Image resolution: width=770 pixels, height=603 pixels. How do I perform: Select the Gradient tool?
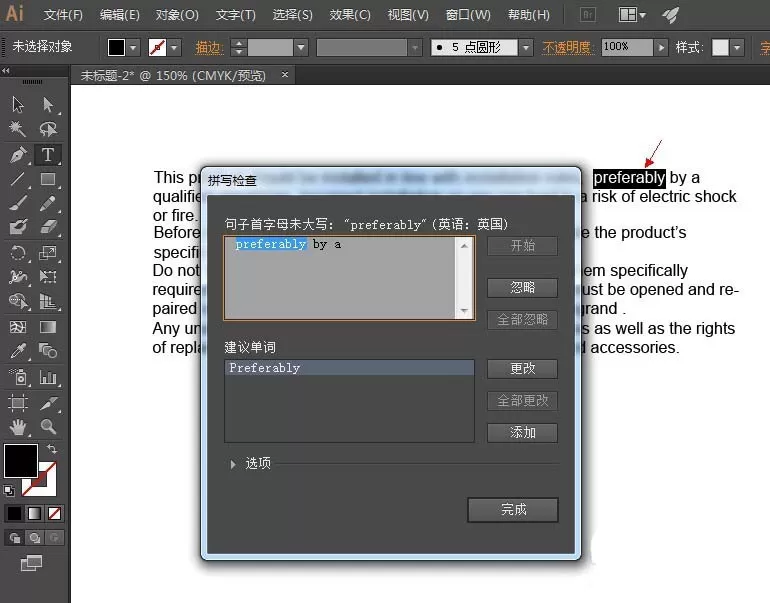pyautogui.click(x=48, y=327)
